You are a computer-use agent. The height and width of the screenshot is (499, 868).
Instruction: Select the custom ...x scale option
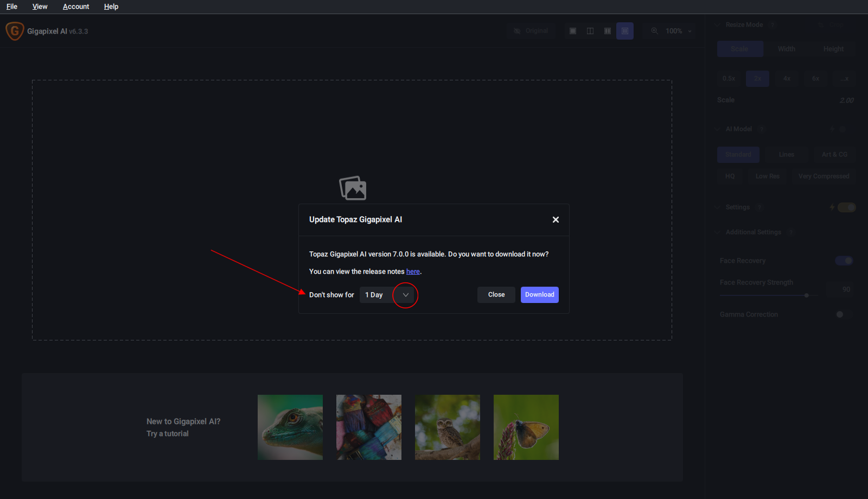click(844, 79)
